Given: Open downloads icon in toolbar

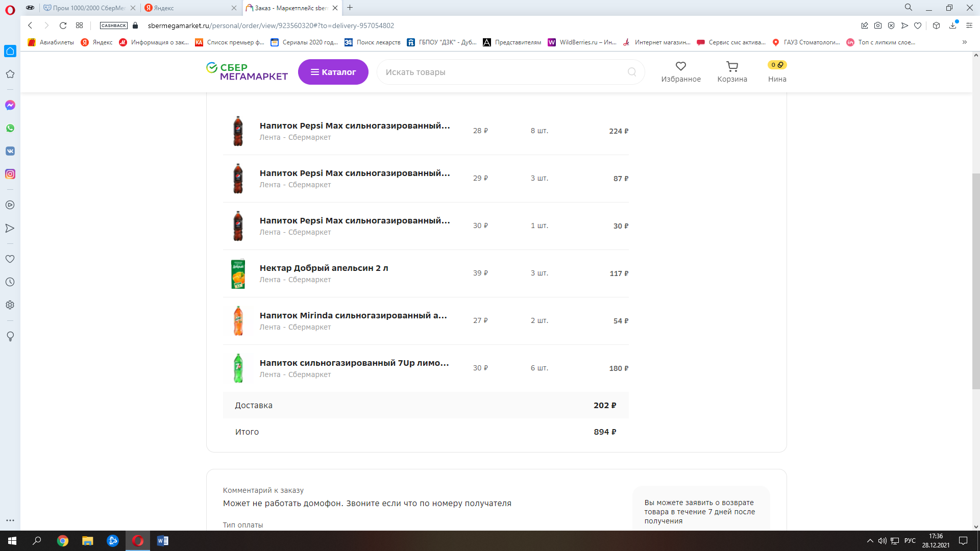Looking at the screenshot, I should tap(952, 26).
